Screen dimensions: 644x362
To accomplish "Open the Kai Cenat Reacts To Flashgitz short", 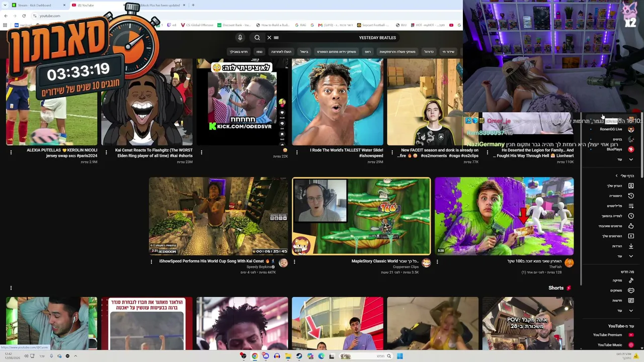I will click(x=147, y=102).
